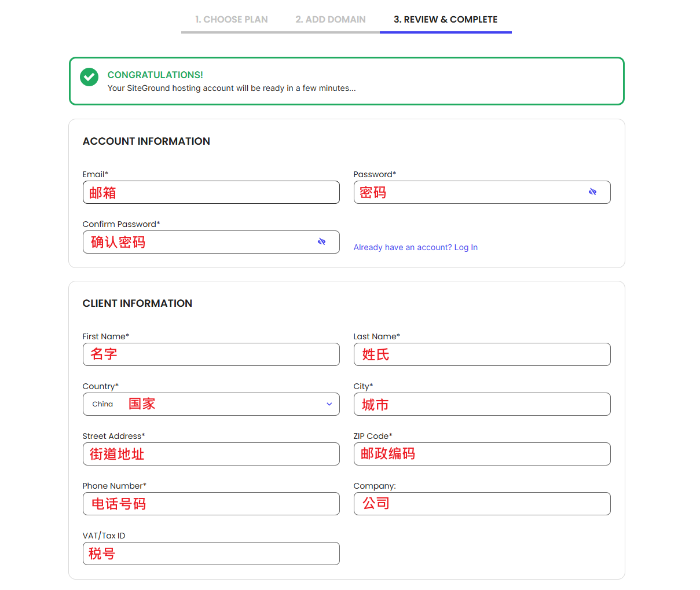
Task: Click inside the Password input field
Action: (469, 192)
